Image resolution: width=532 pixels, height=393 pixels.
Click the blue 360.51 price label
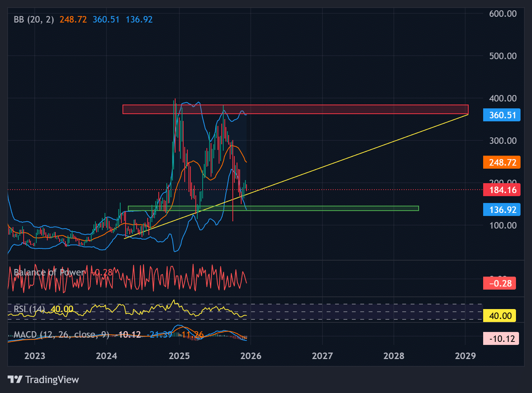501,114
